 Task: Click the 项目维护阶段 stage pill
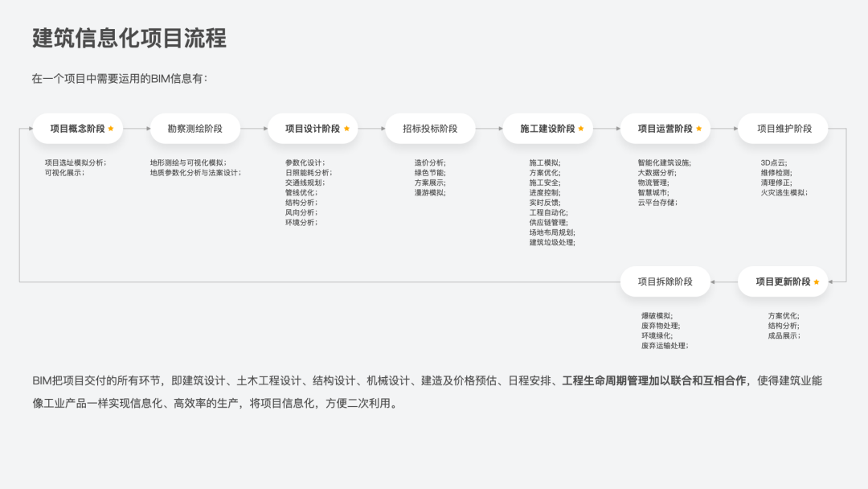click(x=783, y=129)
